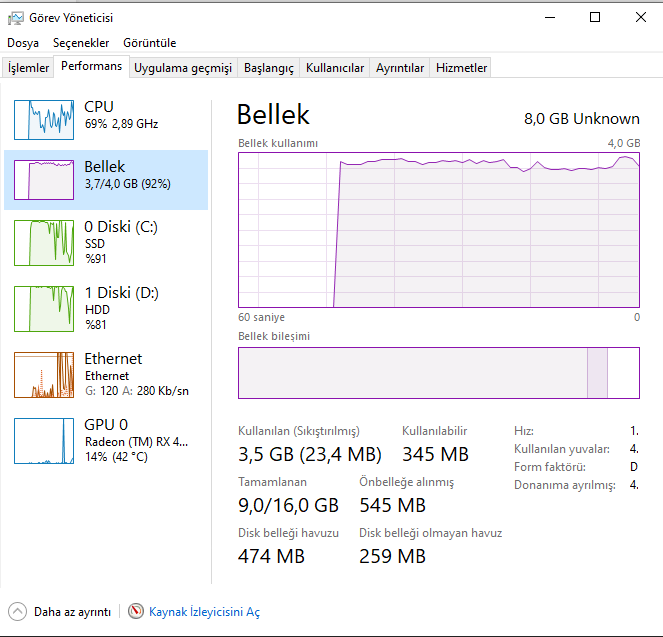The height and width of the screenshot is (637, 663).
Task: Open the Seçenekler menu
Action: click(81, 43)
